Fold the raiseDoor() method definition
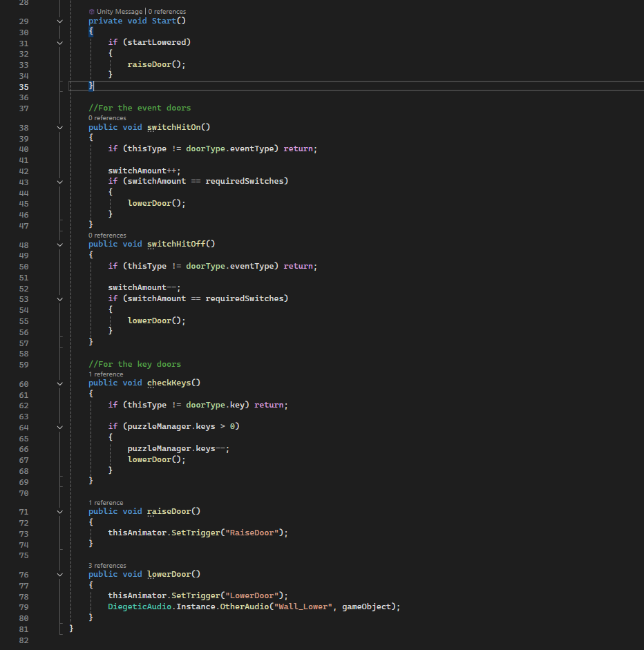This screenshot has width=644, height=650. (x=60, y=512)
